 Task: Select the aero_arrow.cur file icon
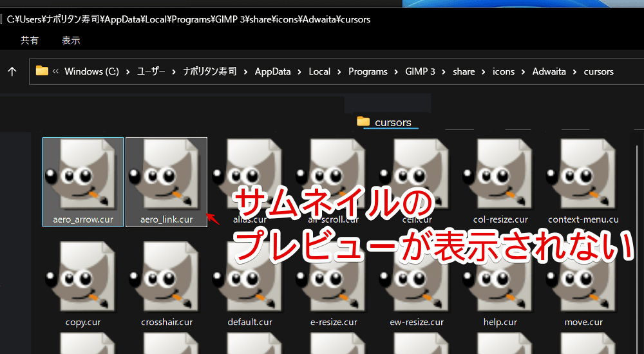81,175
